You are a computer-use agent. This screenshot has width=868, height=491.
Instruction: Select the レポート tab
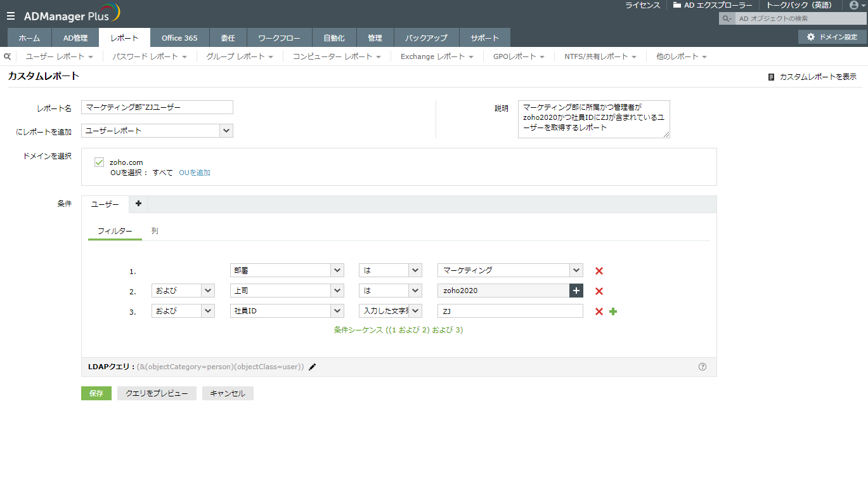tap(124, 37)
